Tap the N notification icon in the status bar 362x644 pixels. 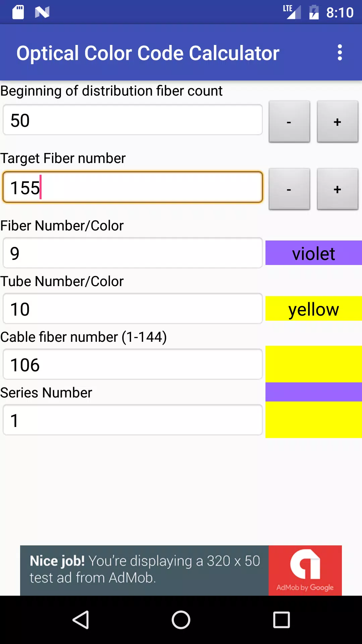42,12
